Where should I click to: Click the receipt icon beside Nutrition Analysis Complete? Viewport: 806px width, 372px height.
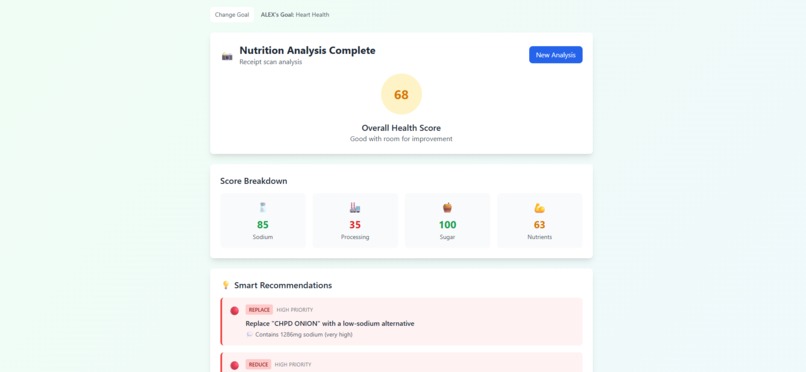(227, 56)
